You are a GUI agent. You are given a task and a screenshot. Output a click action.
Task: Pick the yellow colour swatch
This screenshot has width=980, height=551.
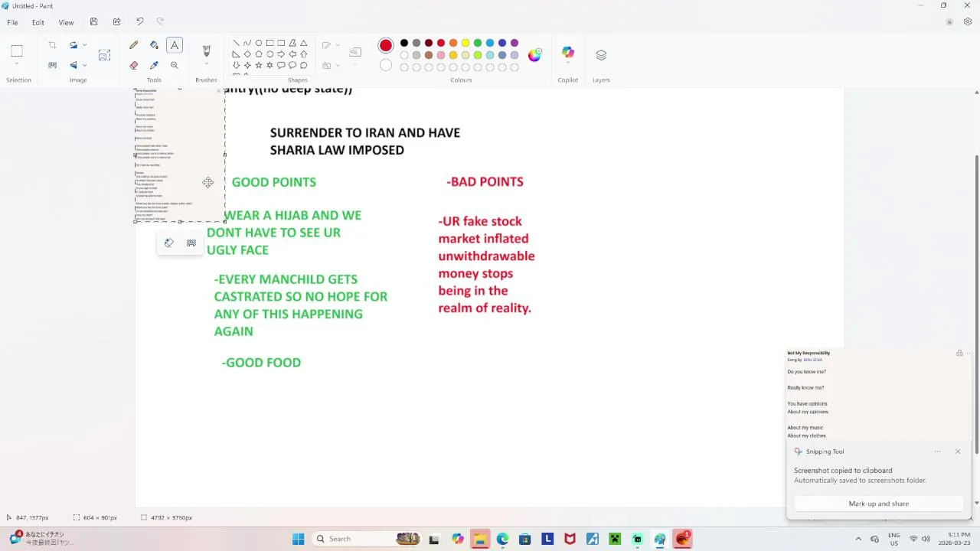tap(465, 43)
